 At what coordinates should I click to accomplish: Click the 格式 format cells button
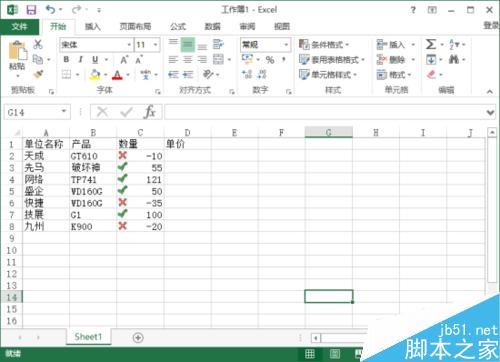tap(394, 74)
